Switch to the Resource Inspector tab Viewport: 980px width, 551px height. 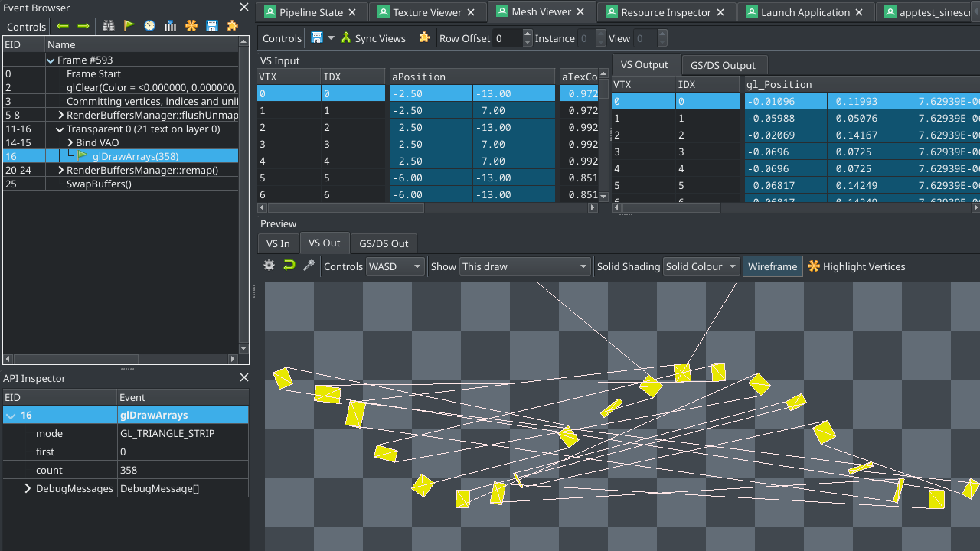[666, 12]
